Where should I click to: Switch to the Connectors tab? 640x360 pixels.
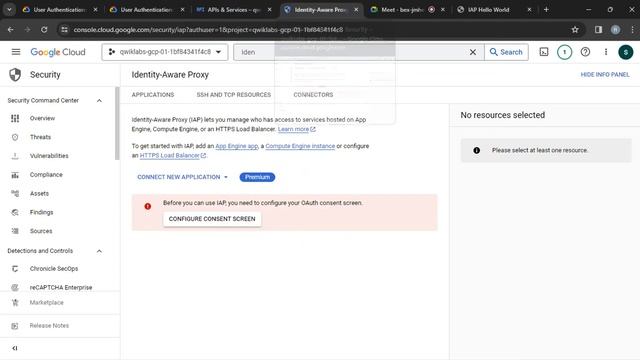[x=313, y=95]
